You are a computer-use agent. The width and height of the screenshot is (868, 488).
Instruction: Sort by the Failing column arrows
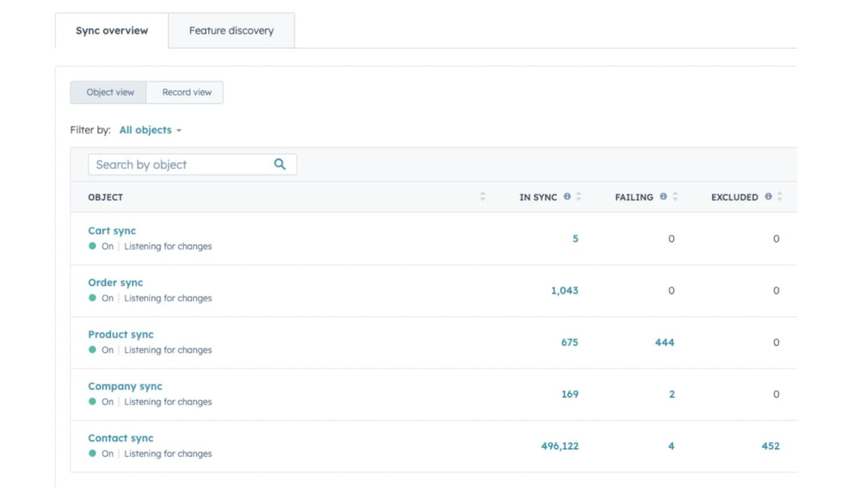(675, 197)
